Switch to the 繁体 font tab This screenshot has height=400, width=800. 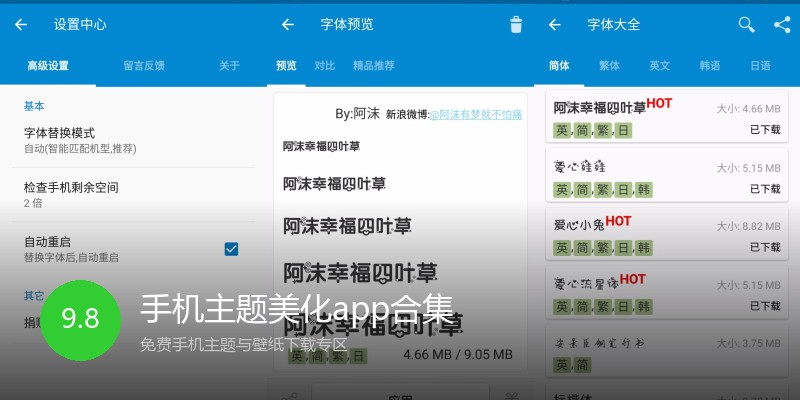[609, 66]
